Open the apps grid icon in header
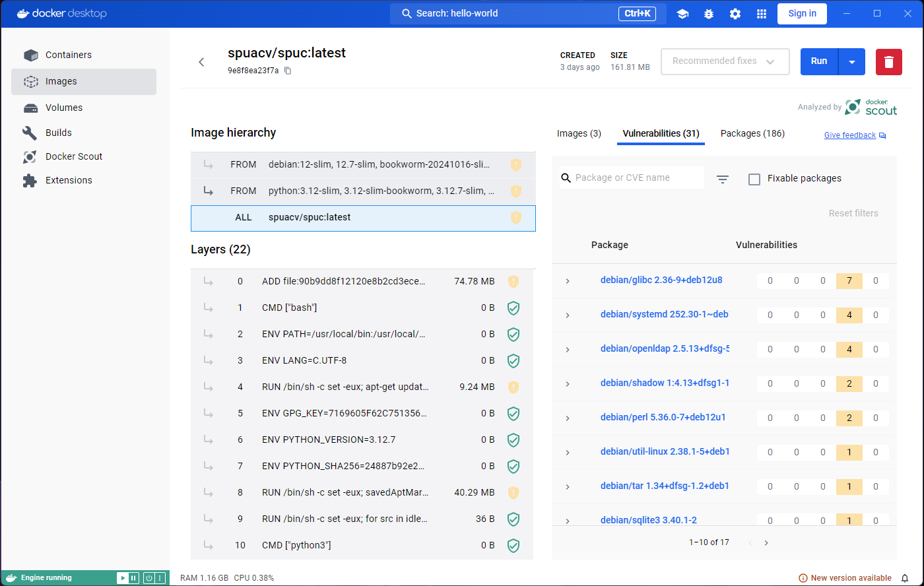The width and height of the screenshot is (924, 586). [x=762, y=14]
